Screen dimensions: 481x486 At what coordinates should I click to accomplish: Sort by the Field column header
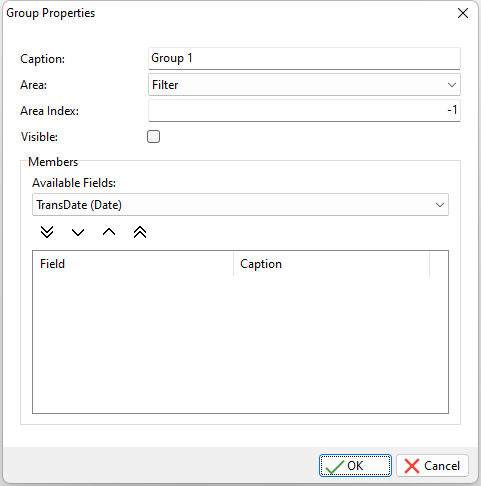click(x=133, y=264)
